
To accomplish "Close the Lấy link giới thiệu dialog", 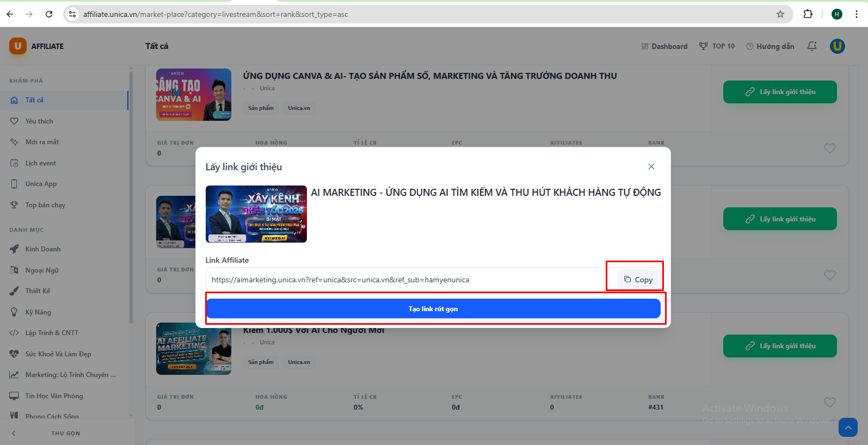I will (x=651, y=166).
